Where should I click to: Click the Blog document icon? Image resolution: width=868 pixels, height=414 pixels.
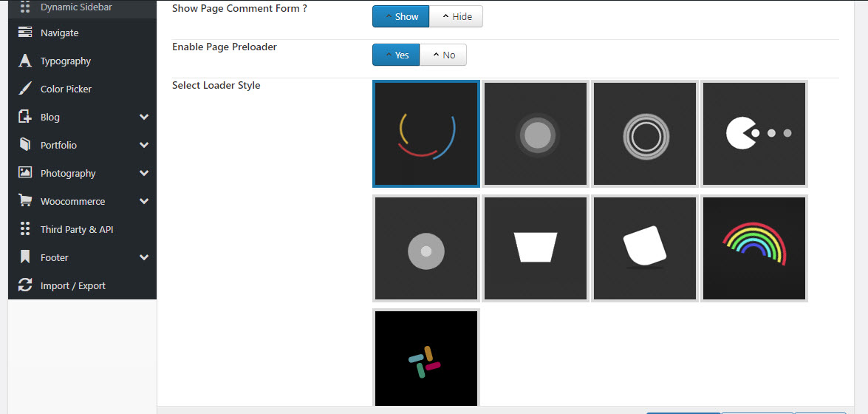(25, 117)
